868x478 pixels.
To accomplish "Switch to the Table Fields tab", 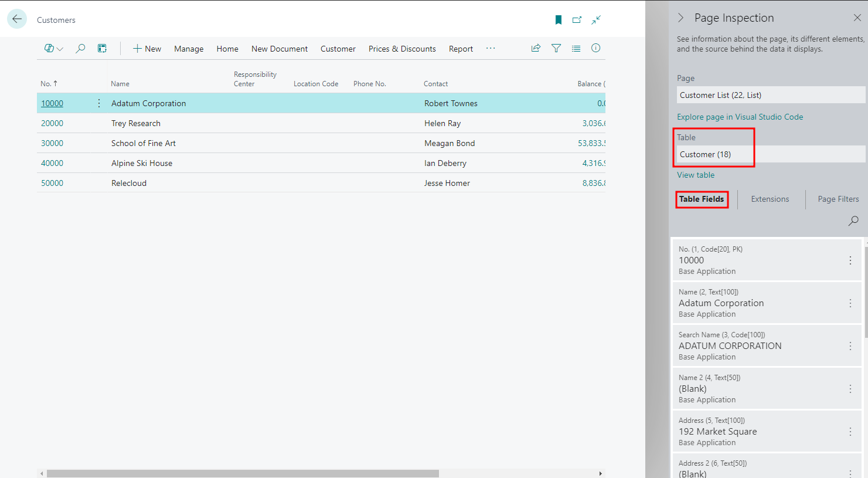I will (702, 199).
